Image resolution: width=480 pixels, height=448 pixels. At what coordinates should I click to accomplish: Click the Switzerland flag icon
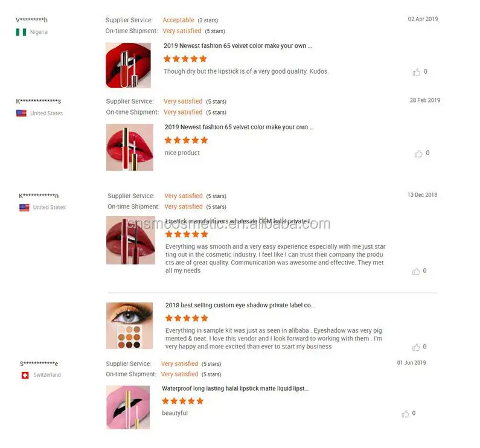coord(25,375)
